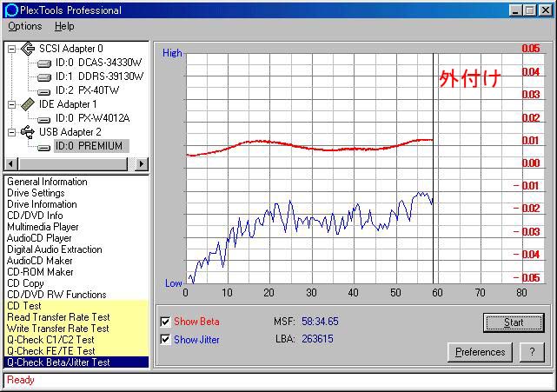This screenshot has width=557, height=392.
Task: Click the device tree scroll left arrow
Action: point(10,163)
